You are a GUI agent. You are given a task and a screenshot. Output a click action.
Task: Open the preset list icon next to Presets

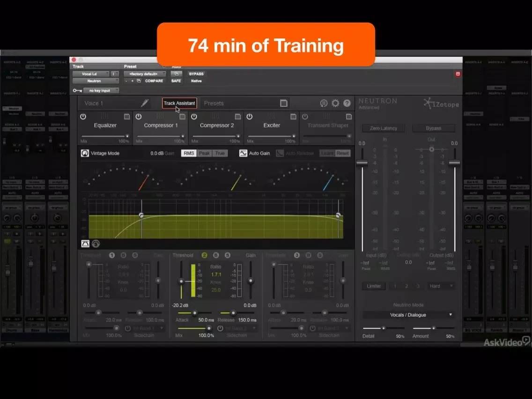pyautogui.click(x=284, y=103)
